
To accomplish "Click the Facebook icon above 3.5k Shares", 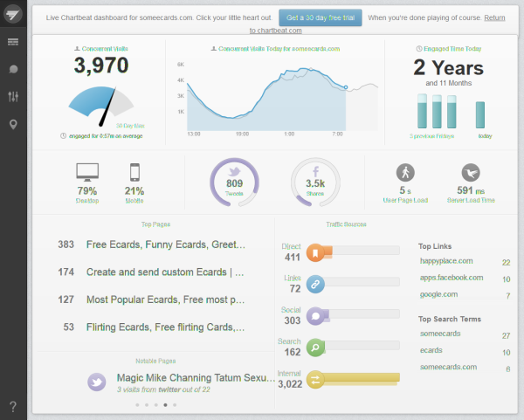I will [315, 171].
